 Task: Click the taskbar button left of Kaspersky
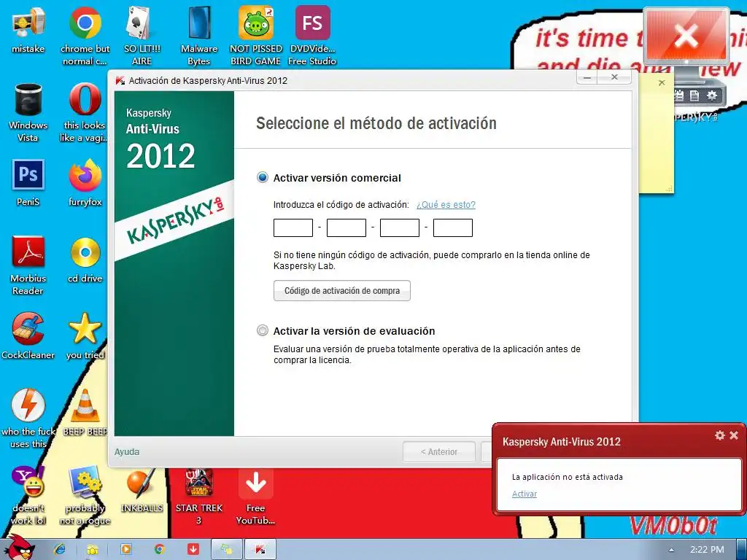coord(227,550)
